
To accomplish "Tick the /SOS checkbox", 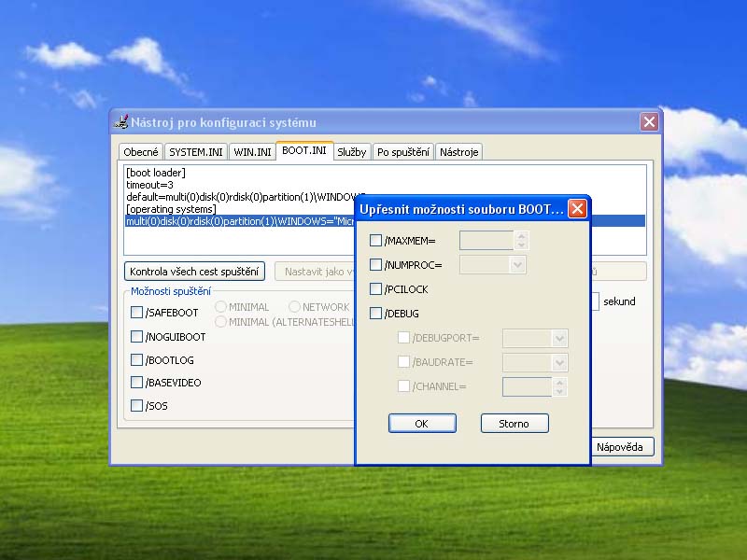I will coord(137,405).
